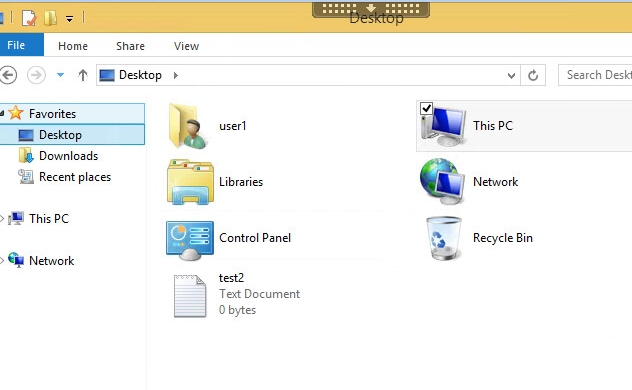632x390 pixels.
Task: Click the New folder quick access toolbar icon
Action: (50, 18)
